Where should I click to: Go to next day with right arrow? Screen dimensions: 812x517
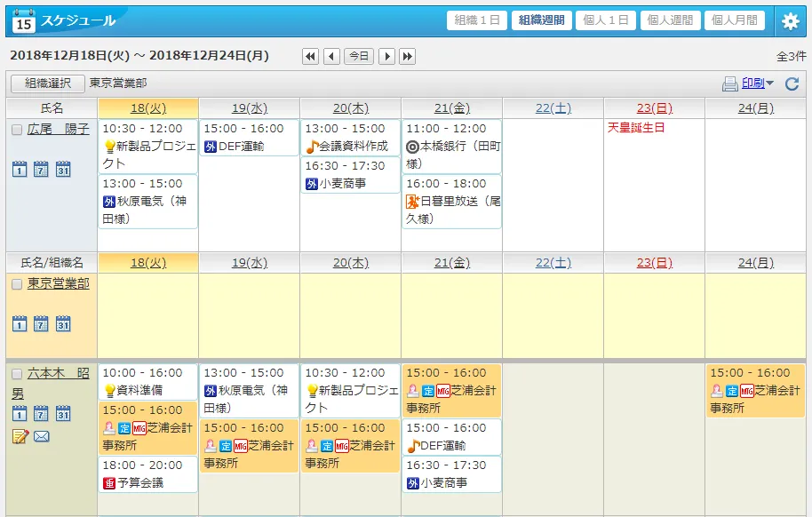coord(386,57)
